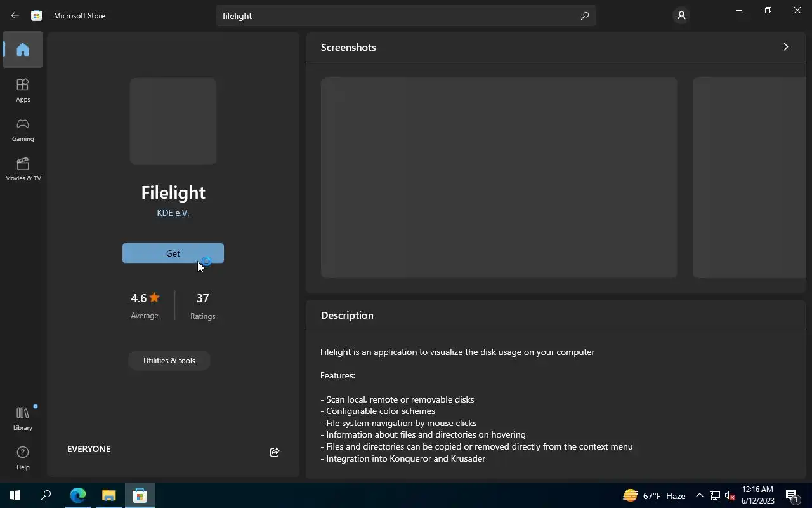The image size is (812, 508).
Task: Click 'Configurable color schemes' feature line
Action: pos(378,411)
